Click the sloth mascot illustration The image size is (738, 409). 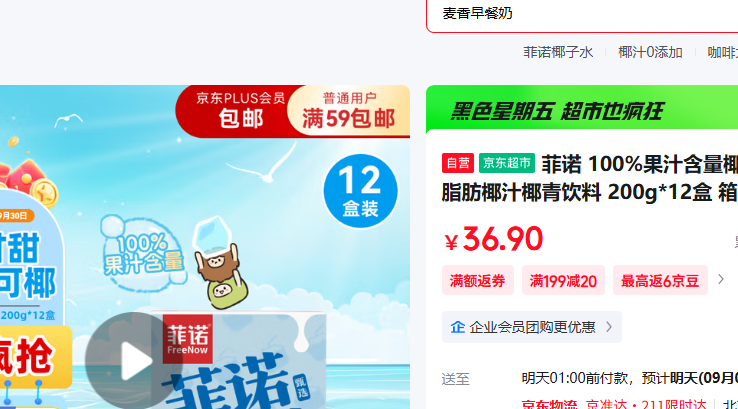coord(221,275)
